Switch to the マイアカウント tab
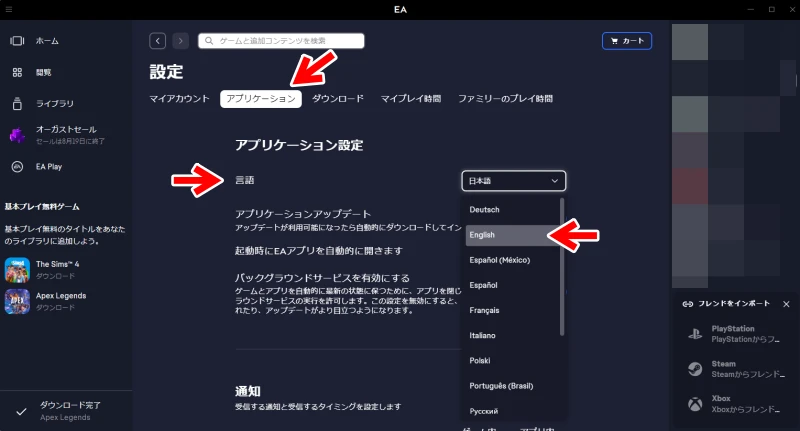 179,99
